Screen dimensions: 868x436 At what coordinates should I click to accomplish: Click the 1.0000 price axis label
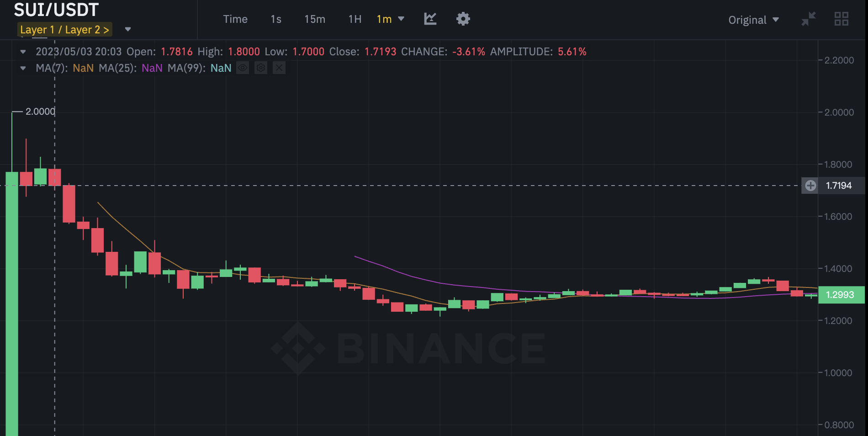[x=838, y=373]
